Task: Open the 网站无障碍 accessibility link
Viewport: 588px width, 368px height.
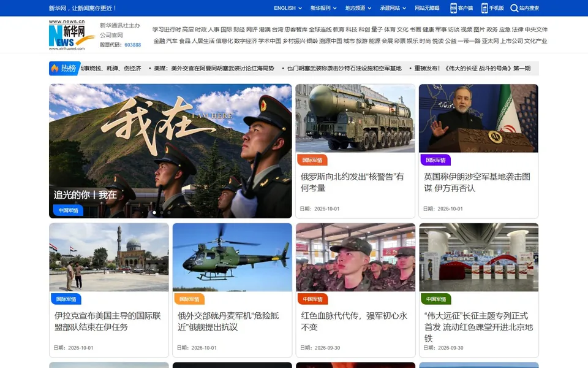Action: pos(427,8)
